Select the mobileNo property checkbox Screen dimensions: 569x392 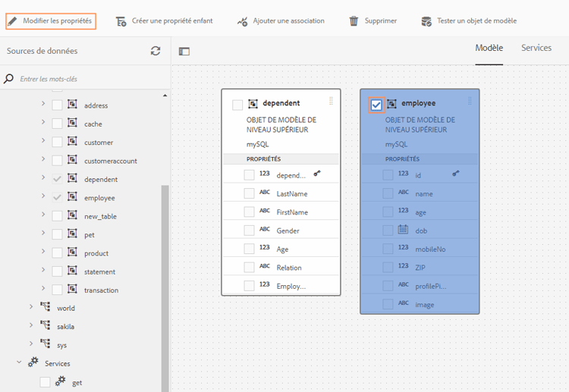[388, 249]
